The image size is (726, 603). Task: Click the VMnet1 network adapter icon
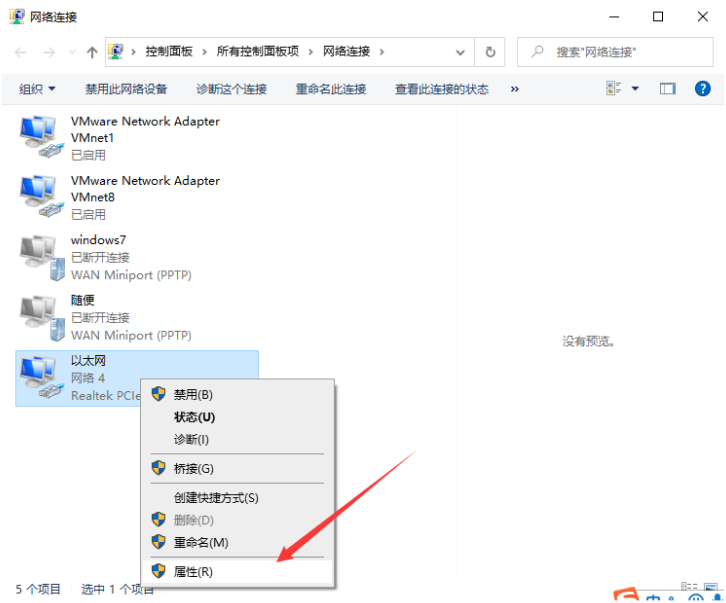(39, 137)
